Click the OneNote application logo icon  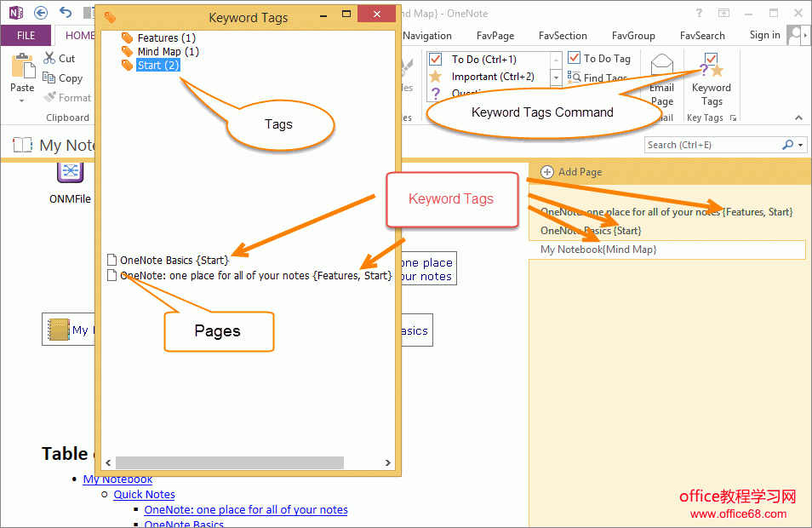(16, 13)
